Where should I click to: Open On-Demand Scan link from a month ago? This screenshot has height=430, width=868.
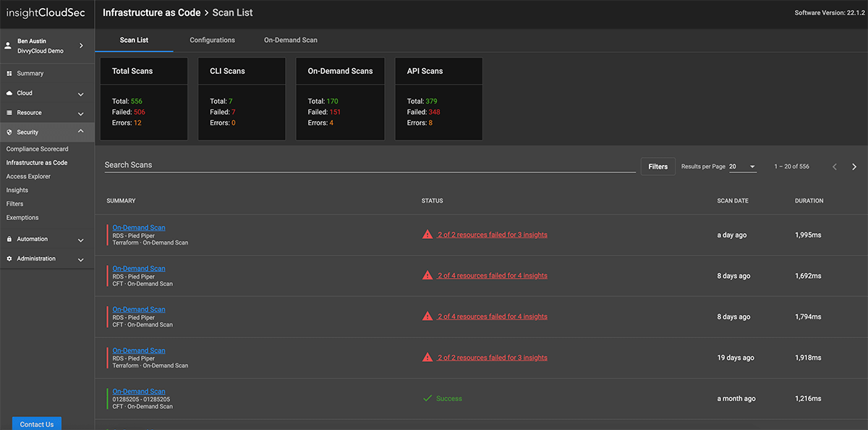click(x=139, y=392)
